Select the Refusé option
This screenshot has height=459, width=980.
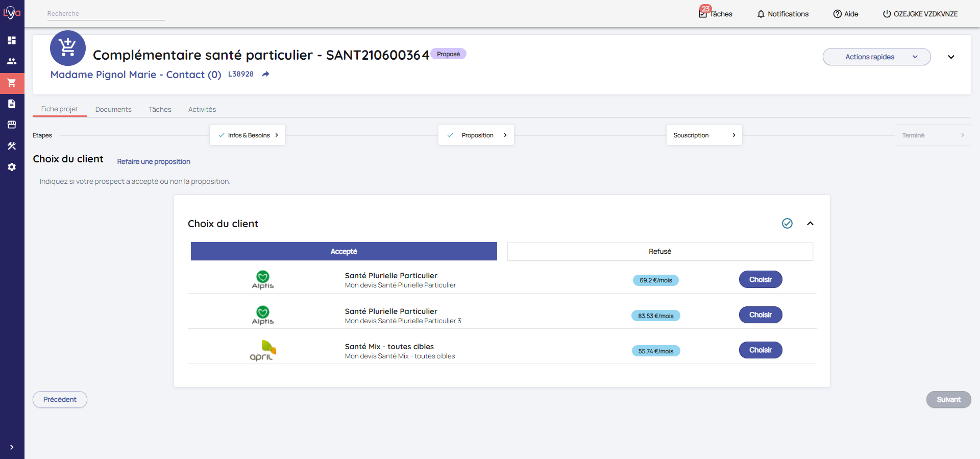[x=659, y=251]
